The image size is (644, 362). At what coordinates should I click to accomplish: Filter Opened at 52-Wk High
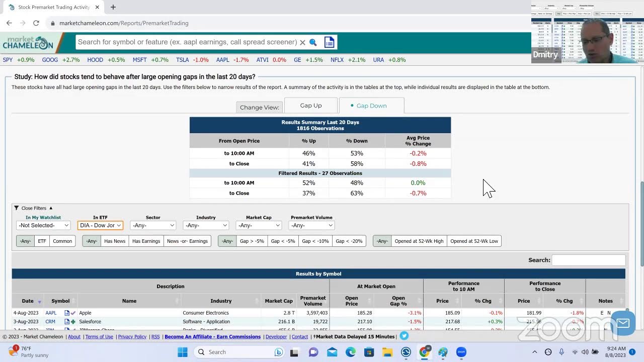(x=419, y=241)
